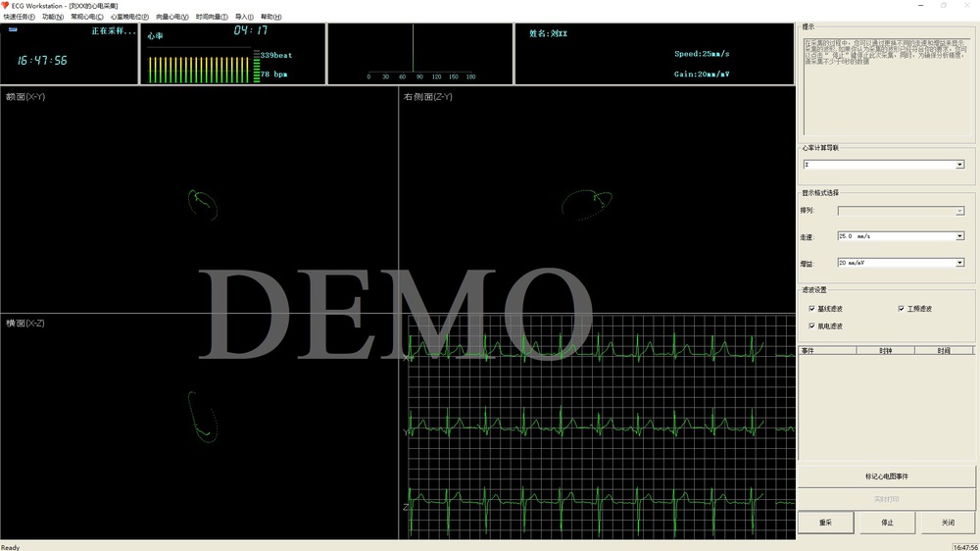Uncheck the 肌电滤波 EMG filter checkbox
The image size is (980, 551).
[x=811, y=326]
